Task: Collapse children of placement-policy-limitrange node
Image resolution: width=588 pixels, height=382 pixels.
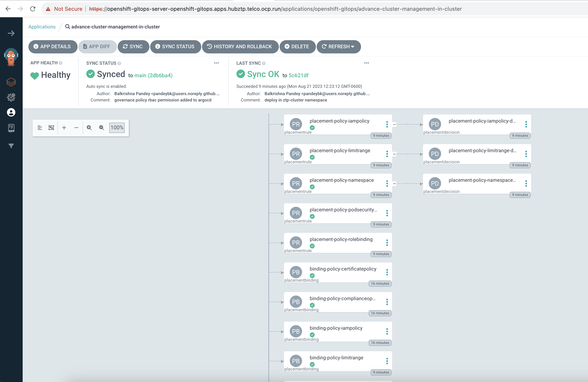Action: (x=394, y=154)
